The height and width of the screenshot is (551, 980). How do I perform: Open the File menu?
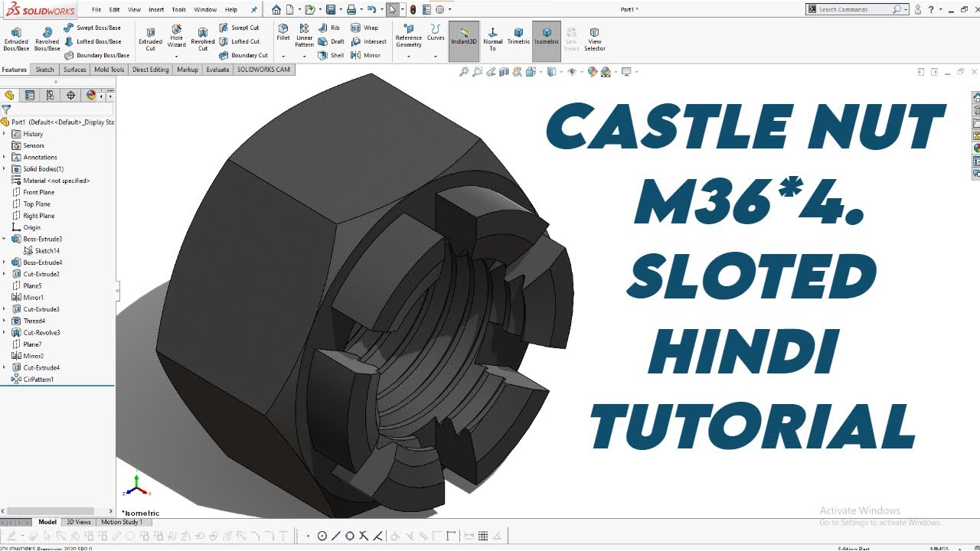click(x=96, y=10)
